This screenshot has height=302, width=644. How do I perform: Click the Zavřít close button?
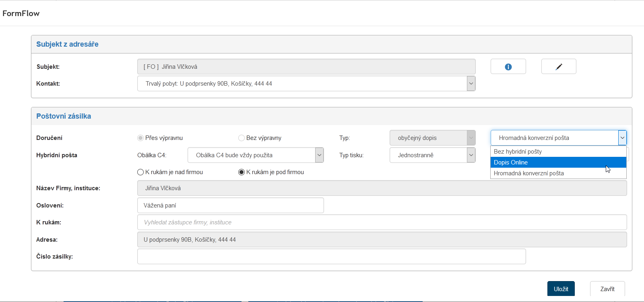pos(607,289)
